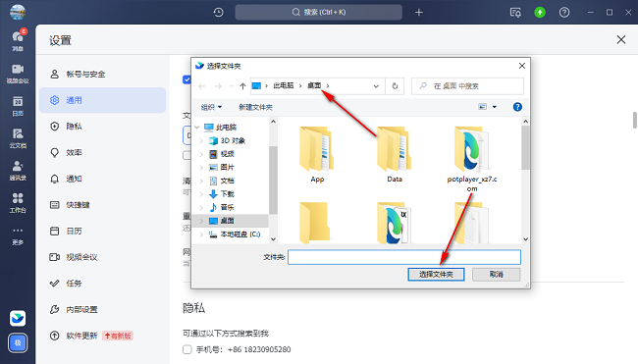This screenshot has width=638, height=364.
Task: Open Video Meeting in the left sidebar
Action: [x=18, y=74]
